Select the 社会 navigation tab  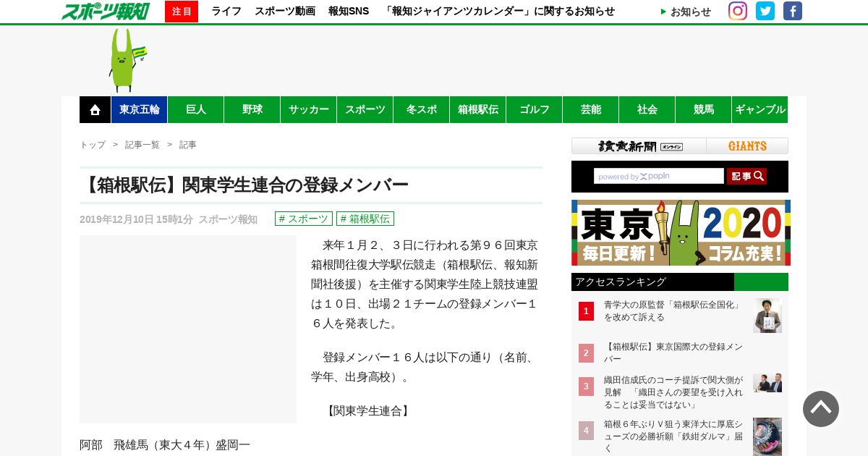point(647,109)
